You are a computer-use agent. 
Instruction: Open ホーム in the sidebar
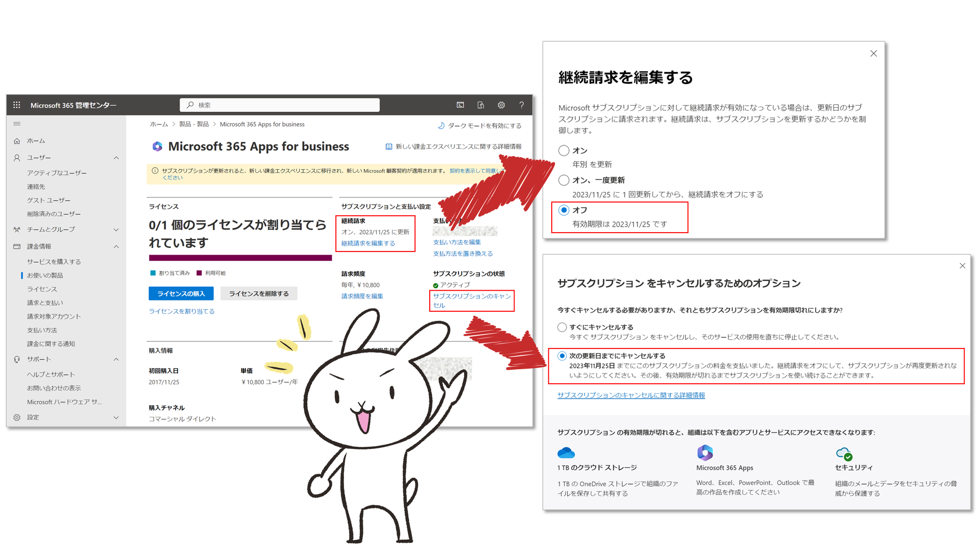[36, 141]
